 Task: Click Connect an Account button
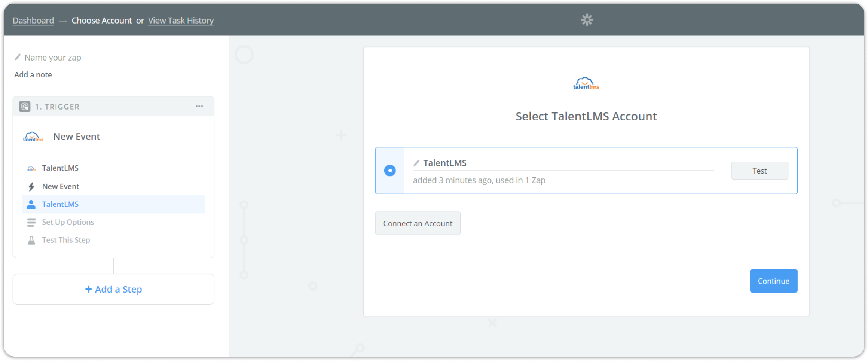point(418,223)
